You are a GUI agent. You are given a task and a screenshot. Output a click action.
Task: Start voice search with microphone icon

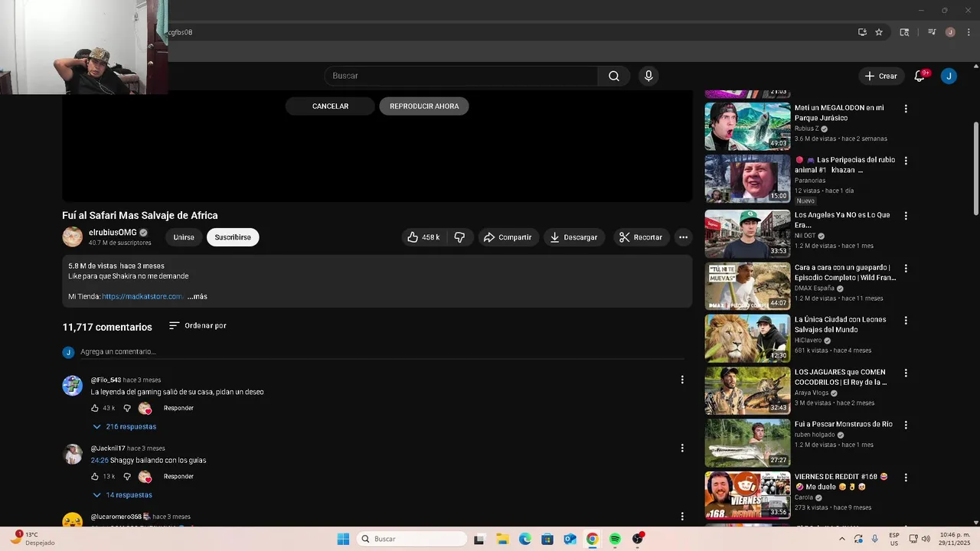[648, 76]
